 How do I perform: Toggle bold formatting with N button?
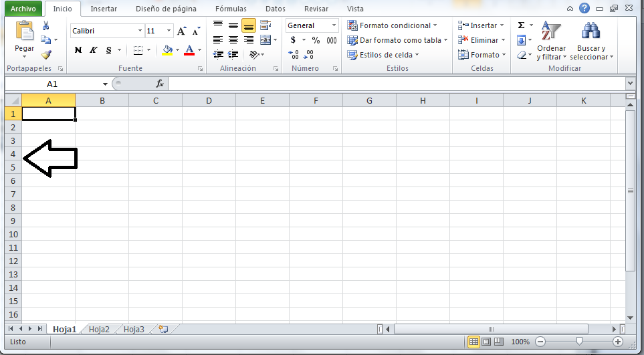coord(78,50)
